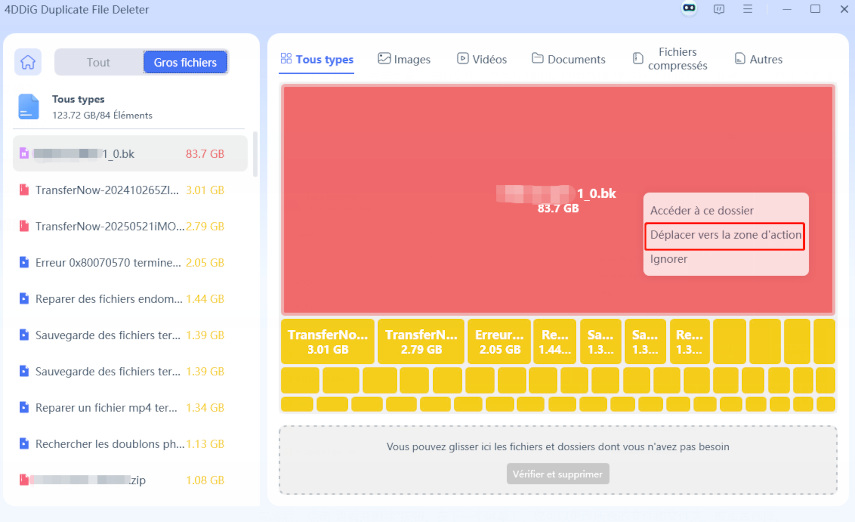This screenshot has height=522, width=855.
Task: Open the Fichiers compressés tab
Action: [670, 59]
